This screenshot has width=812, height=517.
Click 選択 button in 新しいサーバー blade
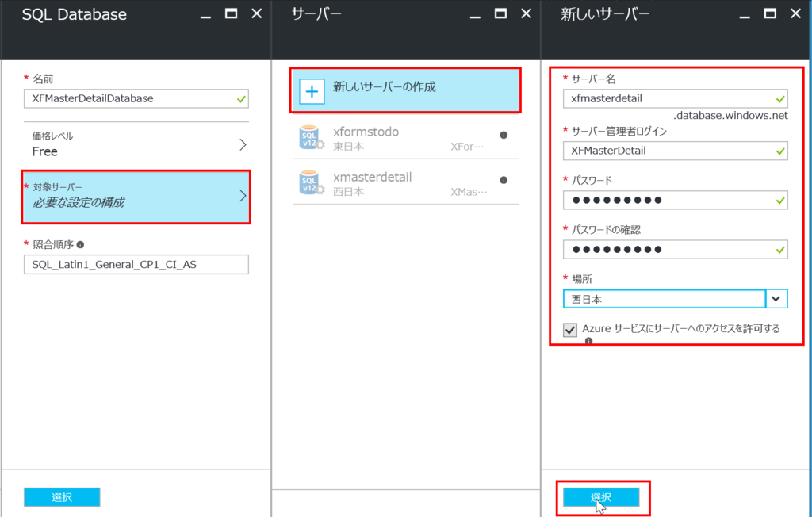coord(601,497)
